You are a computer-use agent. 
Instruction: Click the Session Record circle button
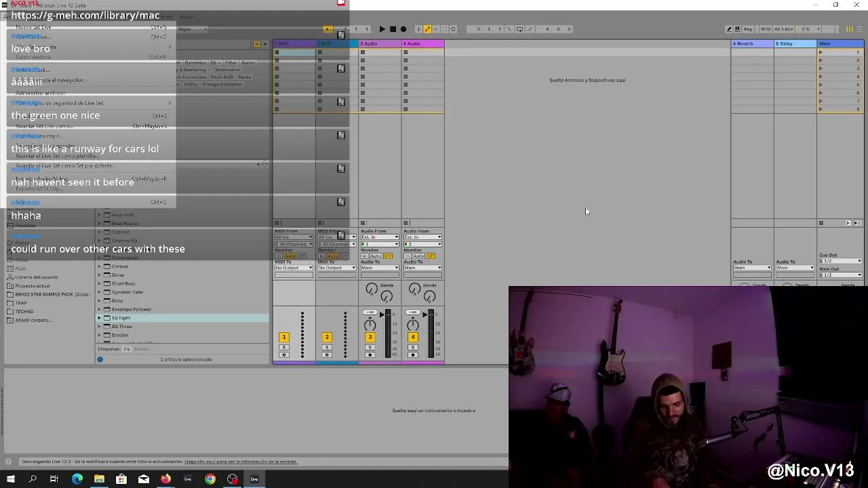(x=453, y=29)
